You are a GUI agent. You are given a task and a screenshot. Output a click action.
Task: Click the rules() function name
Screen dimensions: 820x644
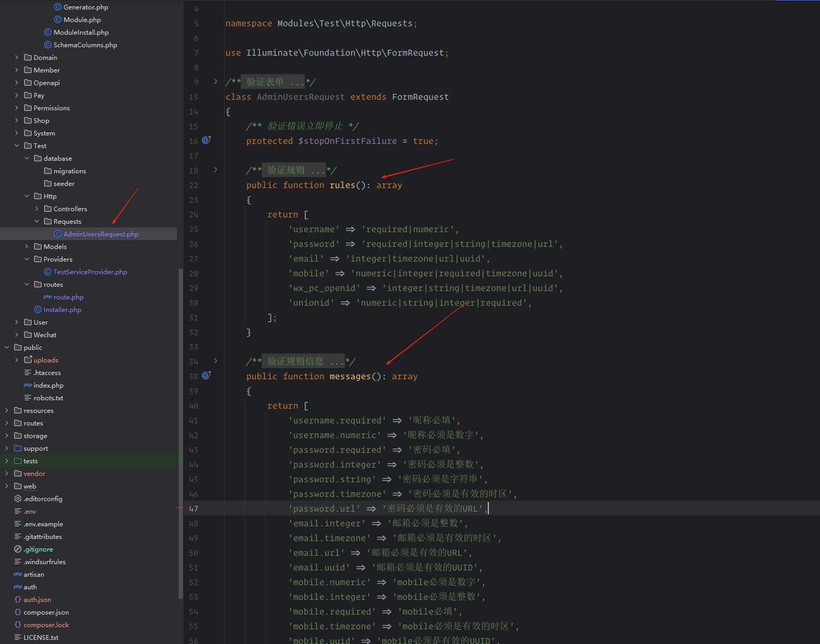click(x=342, y=185)
